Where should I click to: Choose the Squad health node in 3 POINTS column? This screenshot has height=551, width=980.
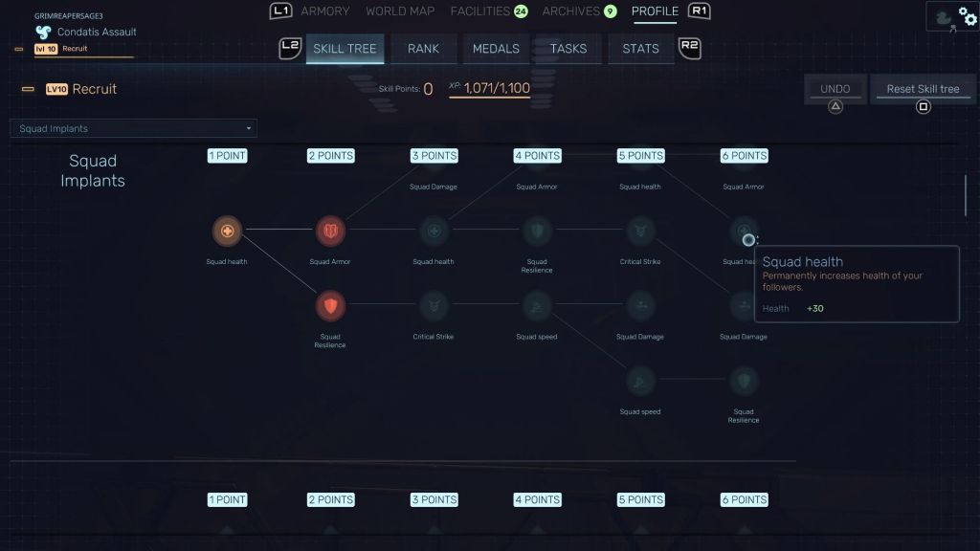click(433, 231)
